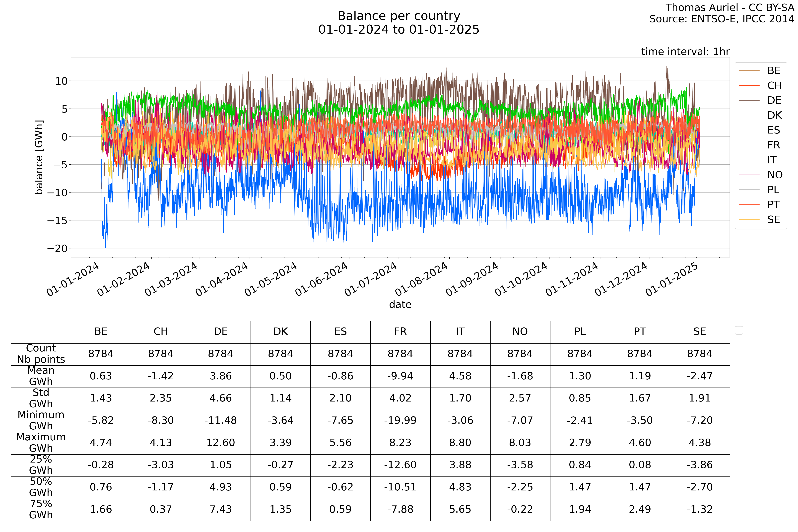Click DE maximum value 12.60
The height and width of the screenshot is (532, 798).
point(221,443)
